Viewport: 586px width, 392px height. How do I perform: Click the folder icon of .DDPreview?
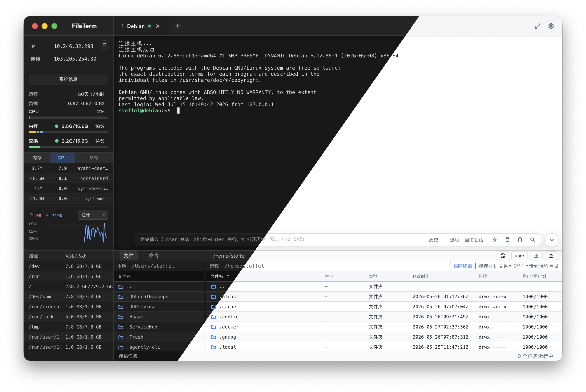(121, 307)
